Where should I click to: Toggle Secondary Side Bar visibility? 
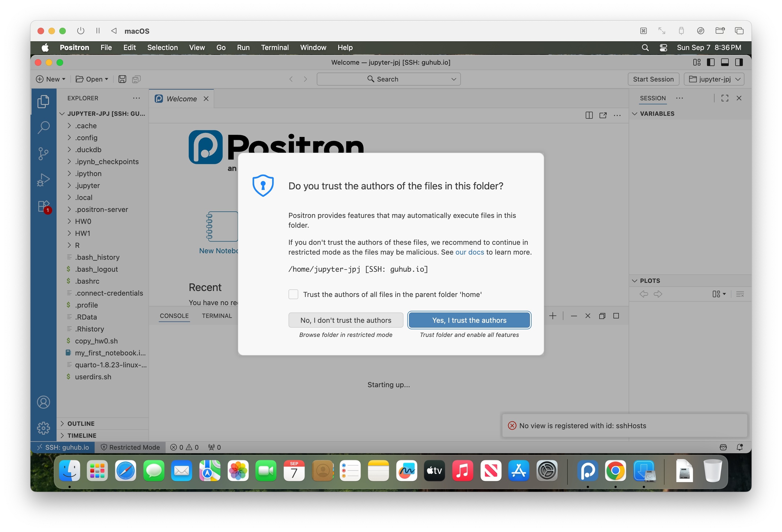(739, 62)
